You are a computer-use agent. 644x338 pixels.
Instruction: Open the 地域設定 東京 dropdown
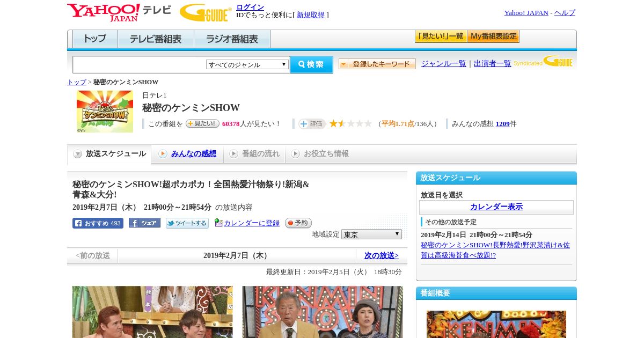(371, 234)
